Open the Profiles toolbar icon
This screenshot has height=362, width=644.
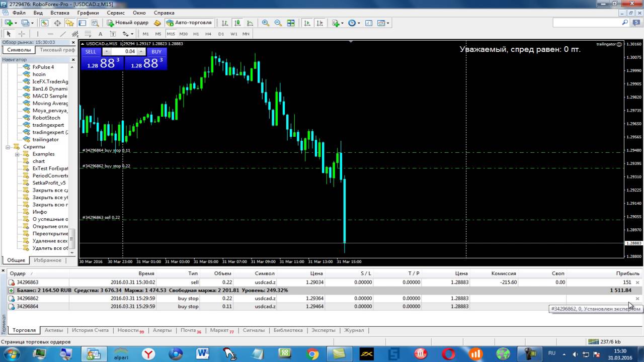(25, 23)
